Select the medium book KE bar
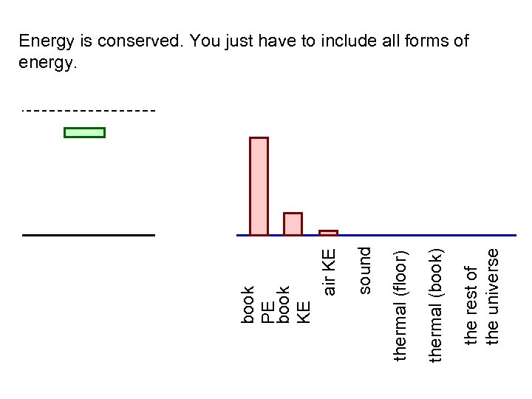 (x=293, y=224)
